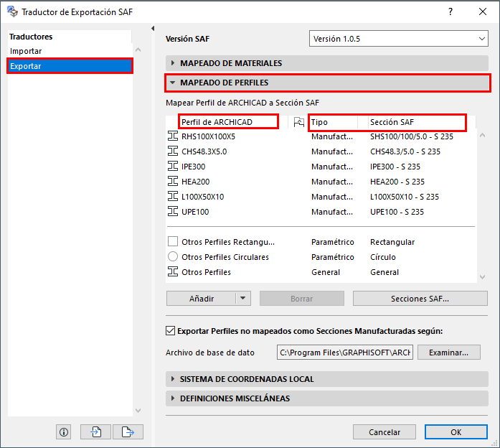
Task: Select the UPE100 profile name
Action: (x=195, y=212)
